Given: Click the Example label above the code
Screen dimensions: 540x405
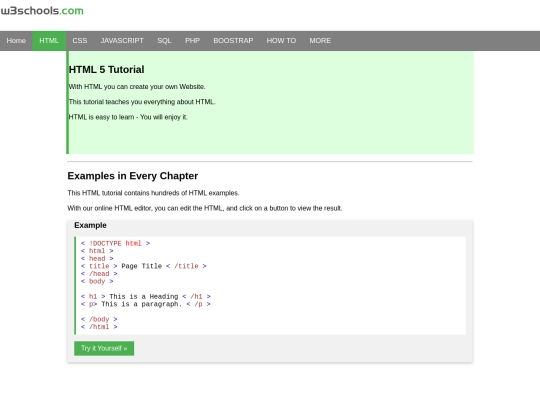Looking at the screenshot, I should pos(90,225).
